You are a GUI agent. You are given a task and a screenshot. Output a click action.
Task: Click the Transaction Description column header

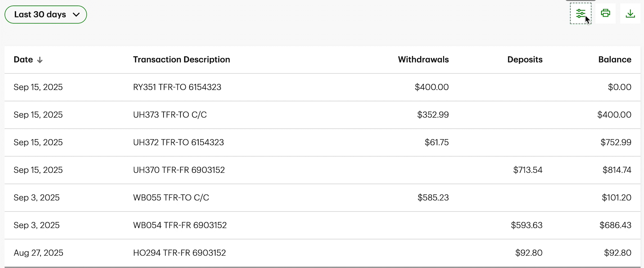click(181, 60)
